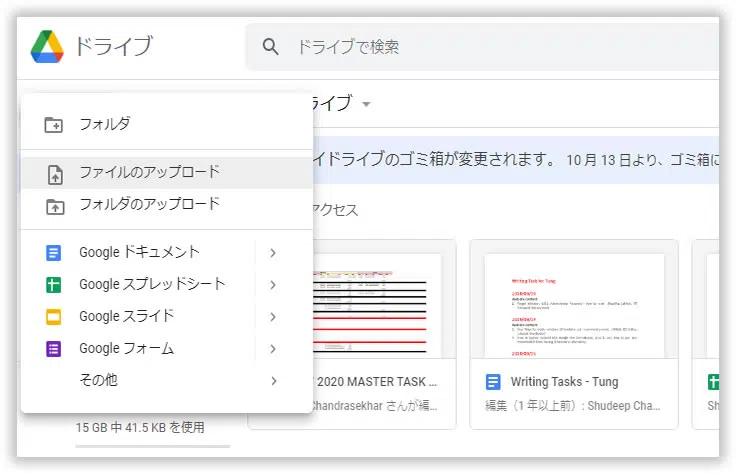Click the folder upload icon
This screenshot has width=736, height=474.
point(55,206)
